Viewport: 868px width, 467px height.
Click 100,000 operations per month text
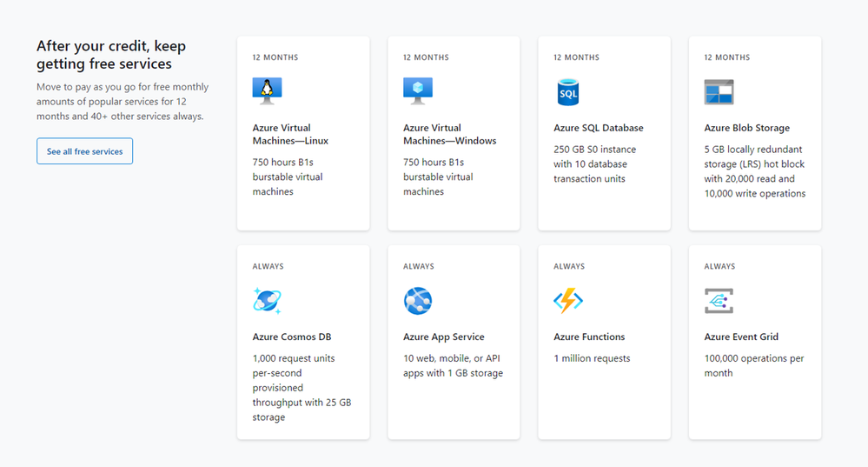(754, 365)
